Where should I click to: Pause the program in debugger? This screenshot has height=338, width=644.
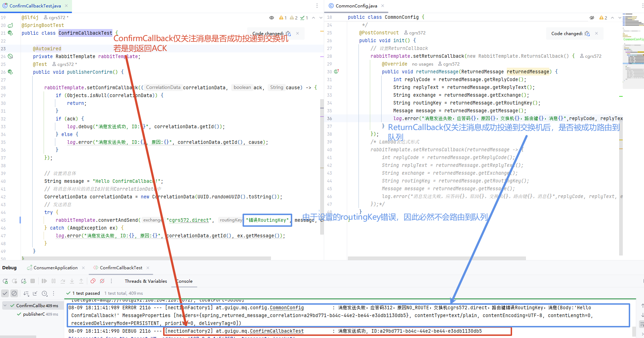[x=54, y=281]
